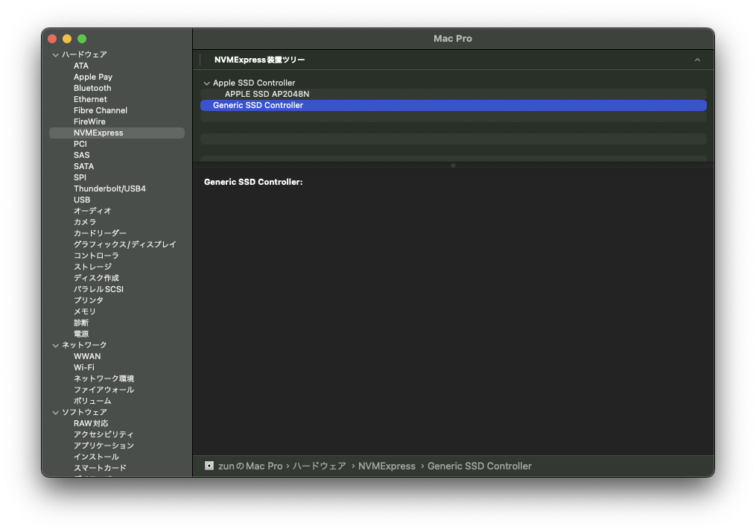The width and height of the screenshot is (756, 532).
Task: Open インストール in the sidebar
Action: 96,457
